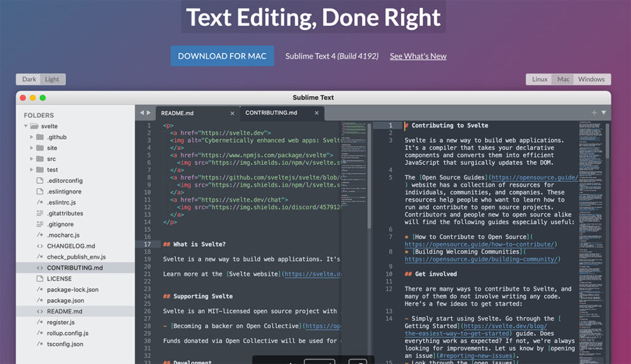Open the See What's New link
The width and height of the screenshot is (631, 364).
(418, 55)
